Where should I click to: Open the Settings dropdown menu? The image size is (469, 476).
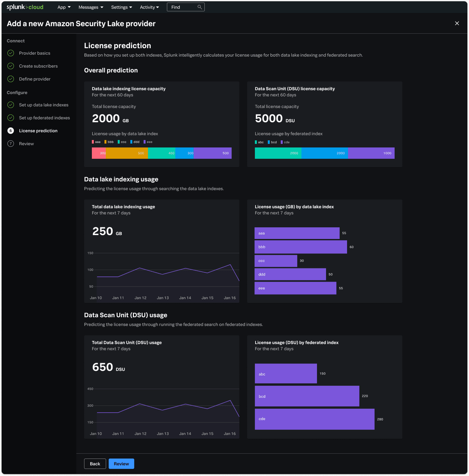[x=122, y=7]
